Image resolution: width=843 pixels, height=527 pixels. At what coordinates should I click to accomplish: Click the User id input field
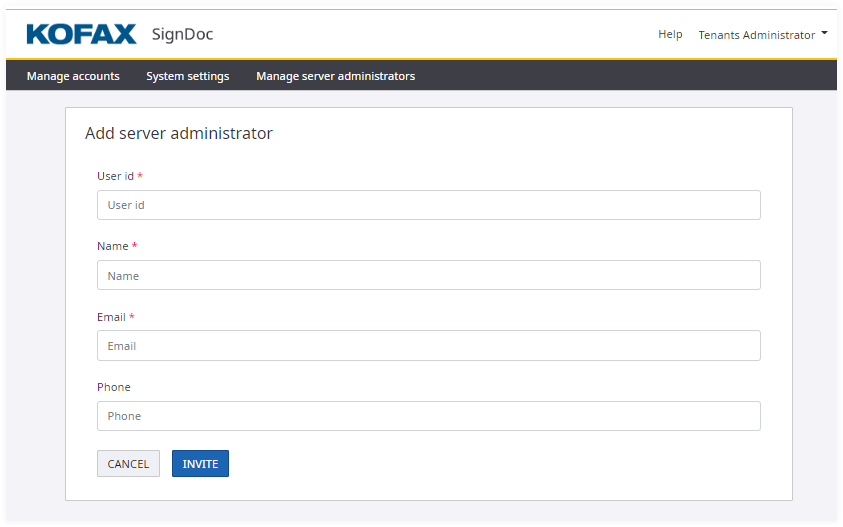pyautogui.click(x=428, y=205)
